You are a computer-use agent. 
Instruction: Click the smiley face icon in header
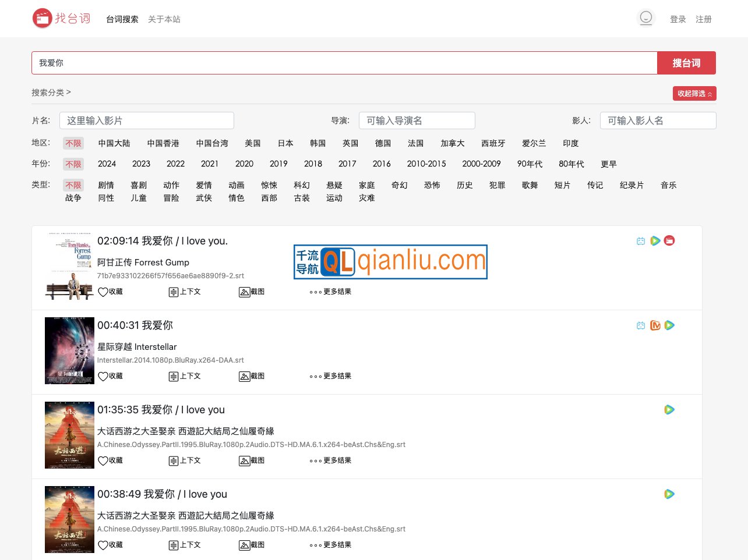tap(645, 18)
